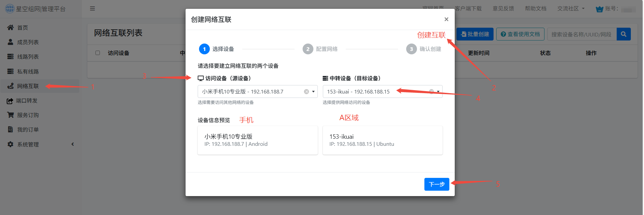The image size is (644, 215).
Task: Clear the selected 153-ikuai device
Action: coord(431,91)
